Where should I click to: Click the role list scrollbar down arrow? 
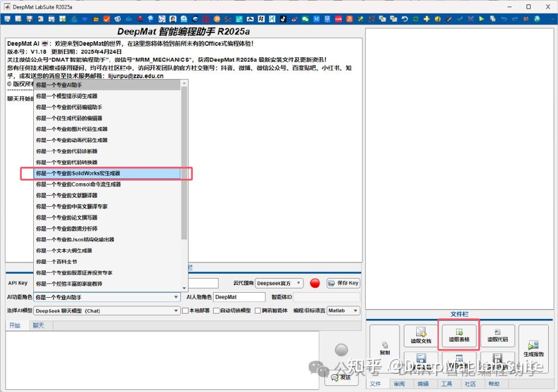[x=184, y=288]
